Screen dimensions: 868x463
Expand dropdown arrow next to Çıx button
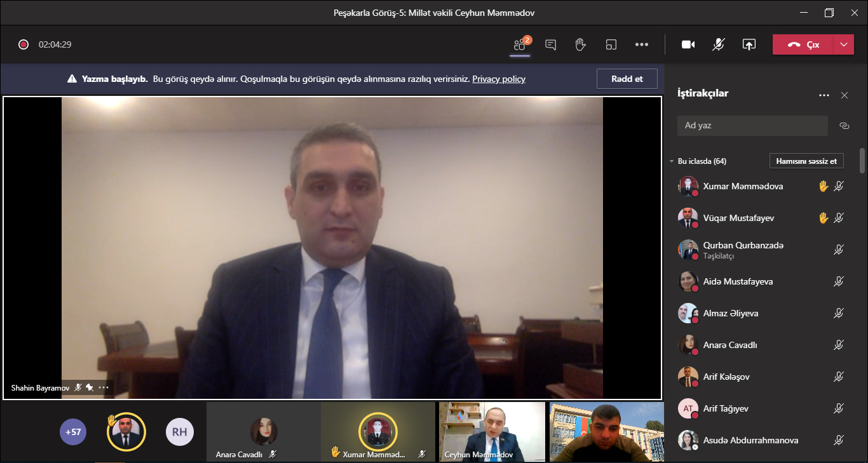point(843,44)
